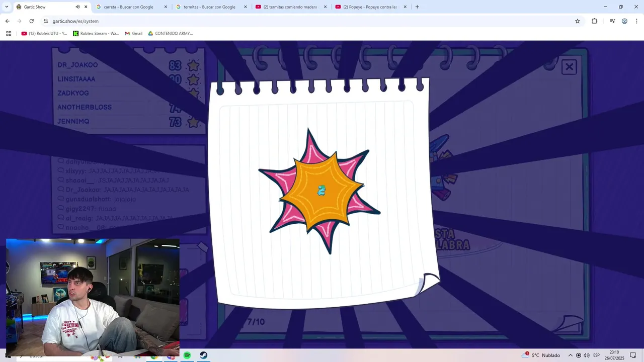View site information for gartic.show
The width and height of the screenshot is (644, 362).
[x=46, y=21]
